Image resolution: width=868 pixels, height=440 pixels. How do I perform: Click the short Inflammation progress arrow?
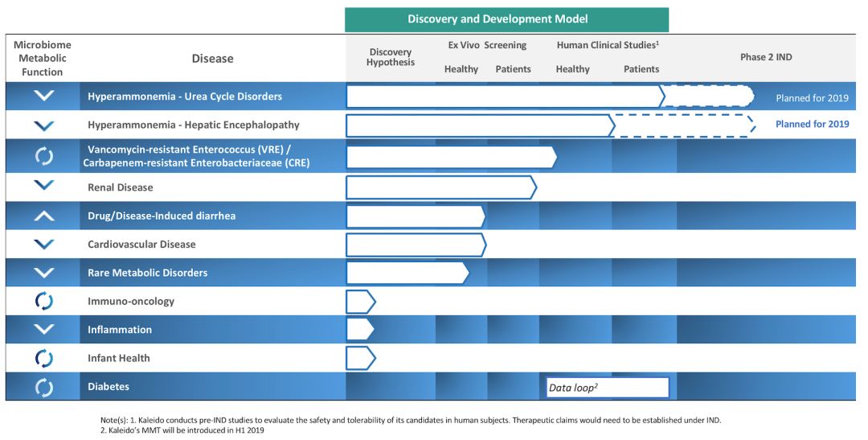tap(360, 329)
